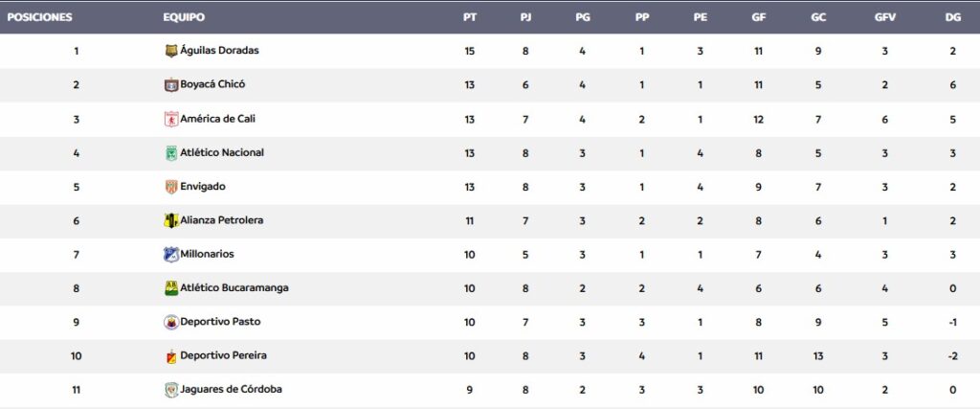Click the Alianza Petrolera yellow-black crest
The height and width of the screenshot is (409, 980).
point(171,220)
